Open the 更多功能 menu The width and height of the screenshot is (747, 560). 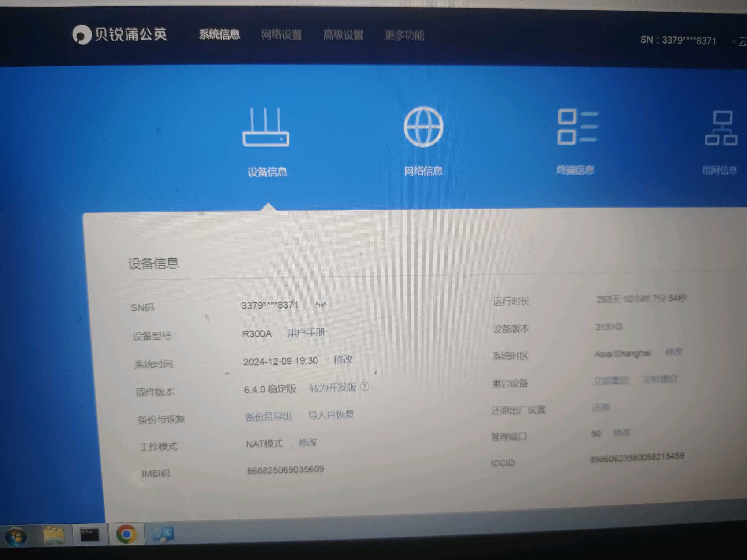point(404,36)
